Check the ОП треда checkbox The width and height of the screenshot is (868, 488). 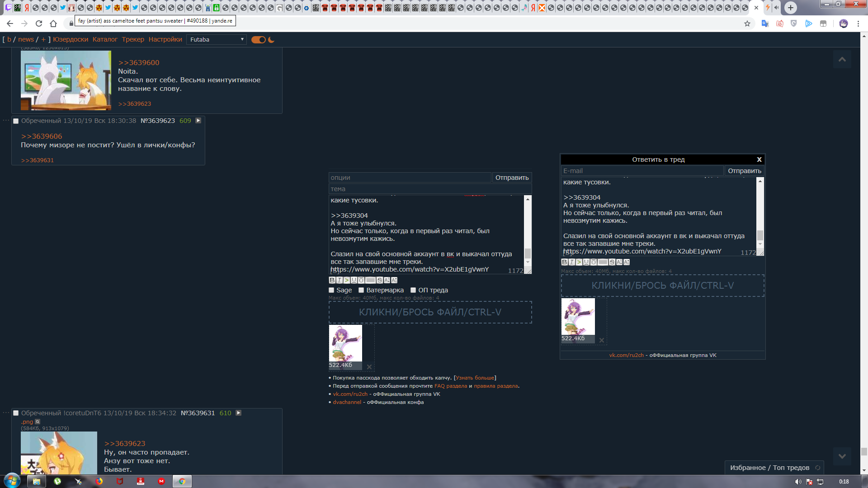pyautogui.click(x=413, y=290)
